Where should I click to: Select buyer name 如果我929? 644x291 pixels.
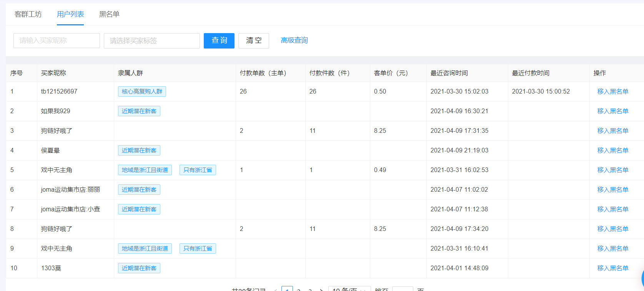click(x=56, y=111)
